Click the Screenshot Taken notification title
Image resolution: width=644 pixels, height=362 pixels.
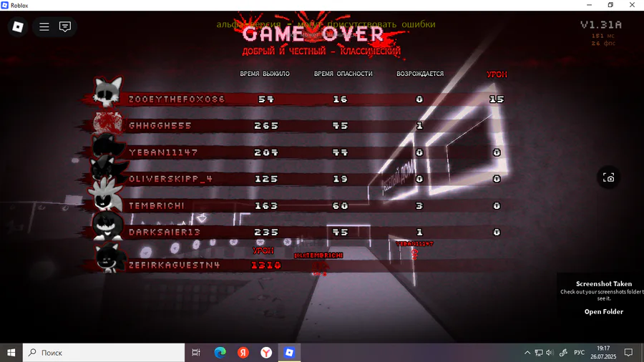(604, 283)
